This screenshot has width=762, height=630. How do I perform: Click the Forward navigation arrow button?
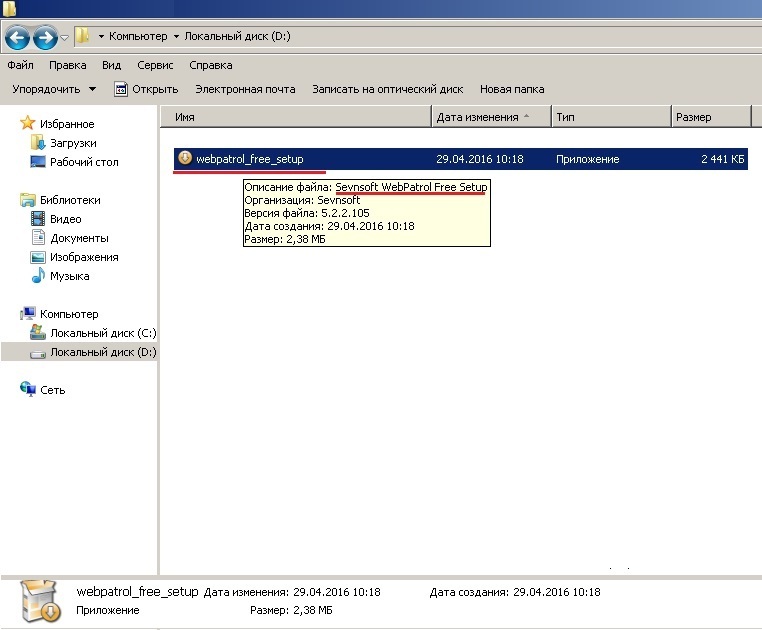pos(45,38)
